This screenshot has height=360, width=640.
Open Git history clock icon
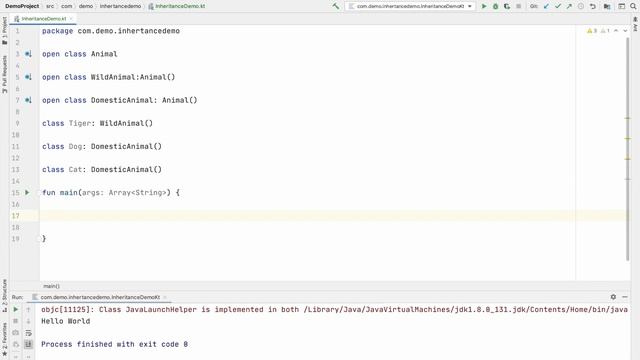click(581, 6)
